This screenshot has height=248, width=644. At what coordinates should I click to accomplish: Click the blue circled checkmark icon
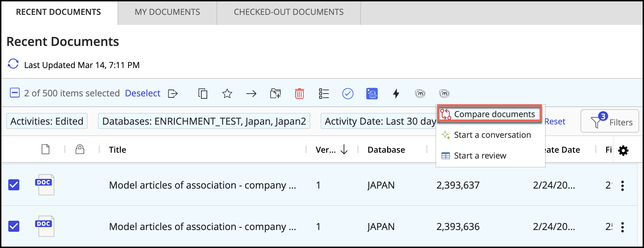point(348,94)
